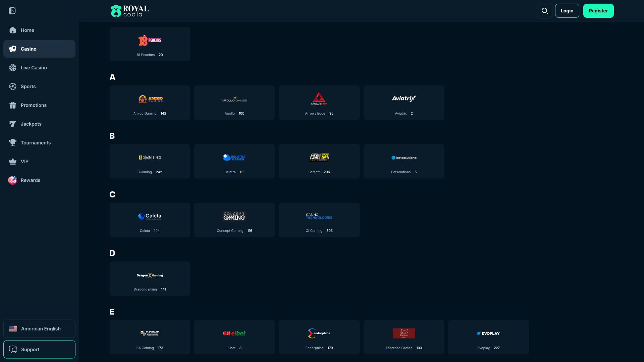Viewport: 644px width, 362px height.
Task: Select the Arrows Edge provider logo
Action: coord(319,99)
